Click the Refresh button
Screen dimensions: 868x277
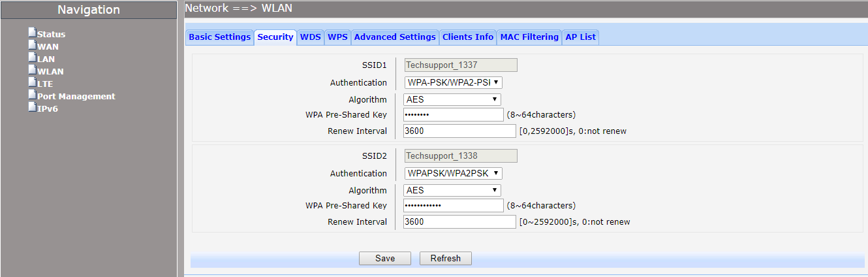(446, 259)
